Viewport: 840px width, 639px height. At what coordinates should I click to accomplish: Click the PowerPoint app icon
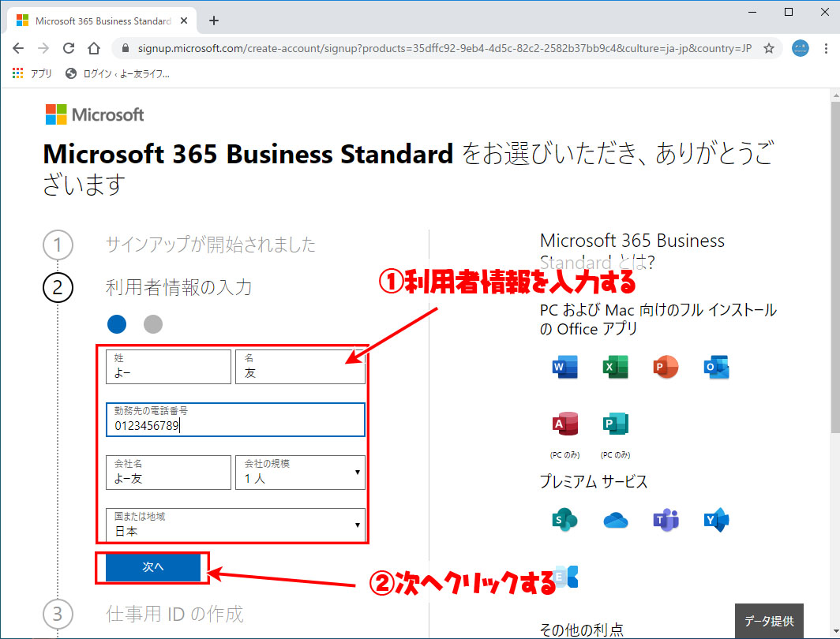point(666,367)
